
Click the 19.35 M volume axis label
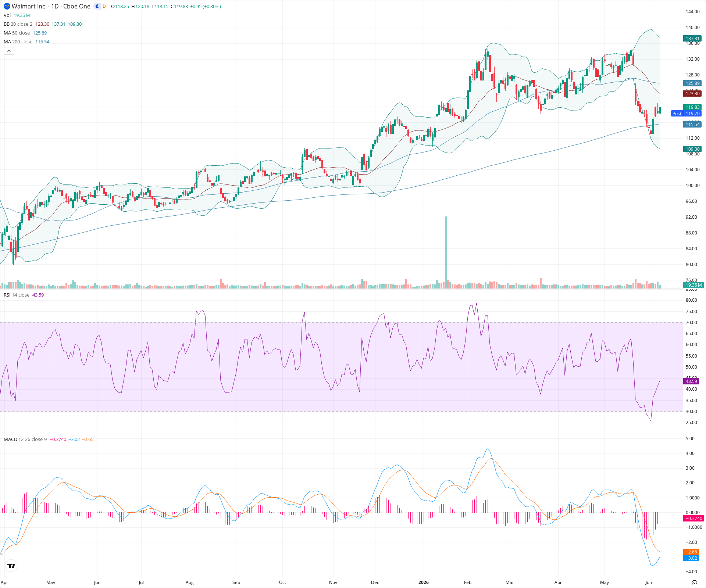coord(693,285)
